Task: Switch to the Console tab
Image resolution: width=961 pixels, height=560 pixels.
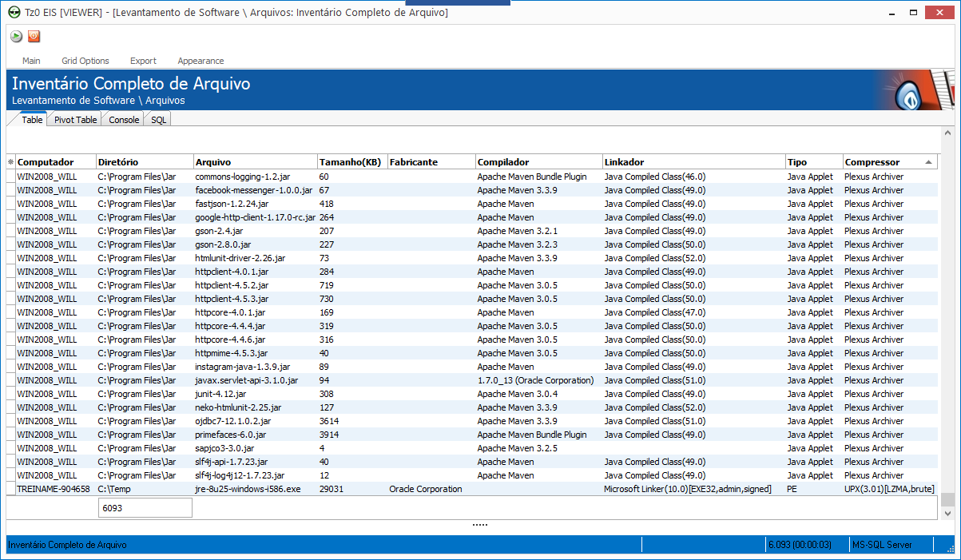Action: (x=124, y=120)
